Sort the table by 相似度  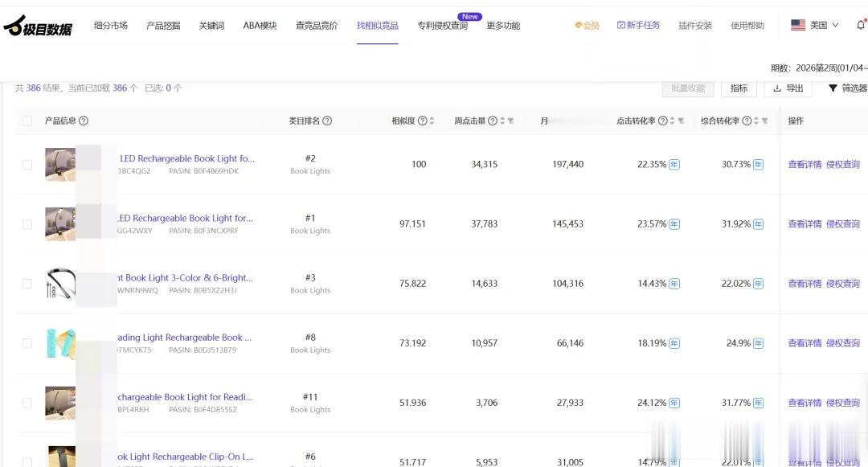432,121
